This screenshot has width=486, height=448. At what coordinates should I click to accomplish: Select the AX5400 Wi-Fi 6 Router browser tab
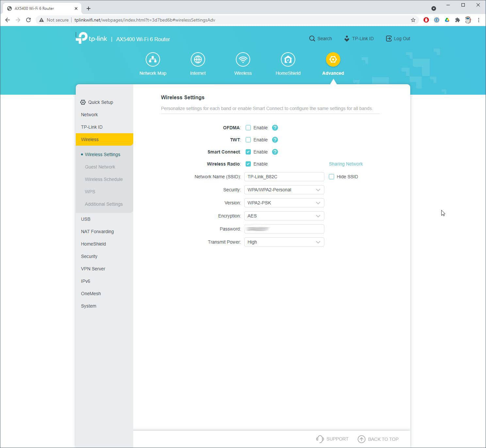coord(42,8)
